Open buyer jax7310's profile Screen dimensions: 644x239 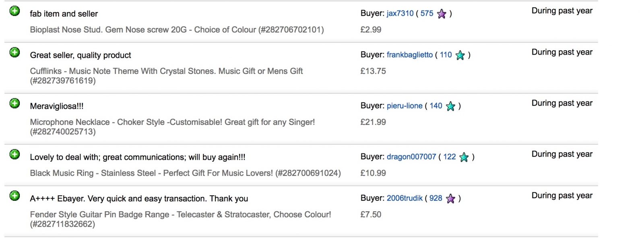[400, 13]
